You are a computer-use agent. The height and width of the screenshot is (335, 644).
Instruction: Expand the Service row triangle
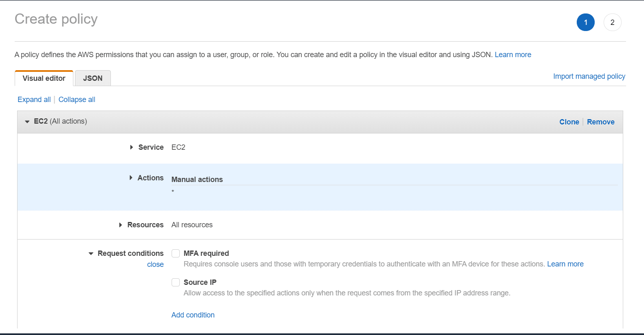131,147
